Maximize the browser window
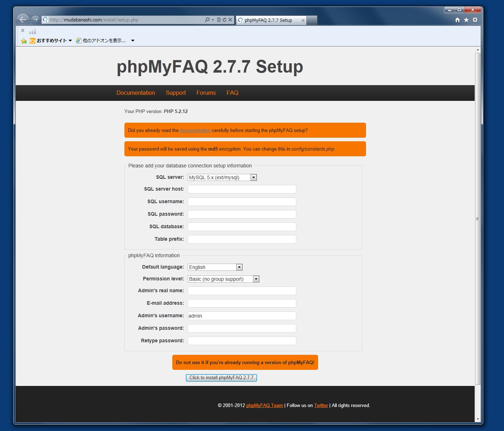The height and width of the screenshot is (431, 504). pos(459,10)
